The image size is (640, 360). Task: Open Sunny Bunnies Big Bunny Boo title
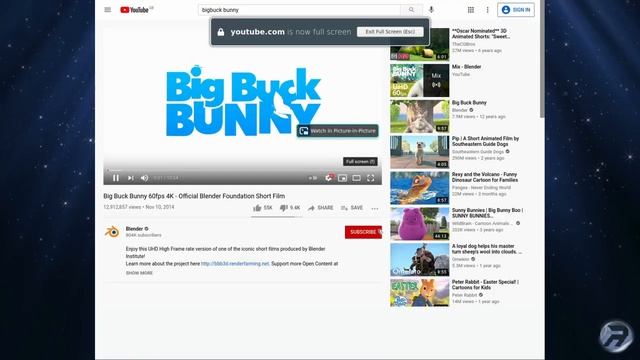pyautogui.click(x=487, y=213)
